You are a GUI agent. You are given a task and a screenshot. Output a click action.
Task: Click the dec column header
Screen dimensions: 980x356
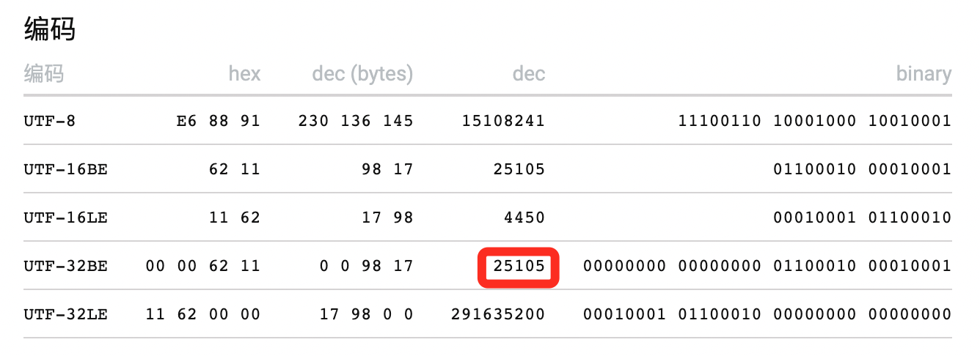(528, 73)
